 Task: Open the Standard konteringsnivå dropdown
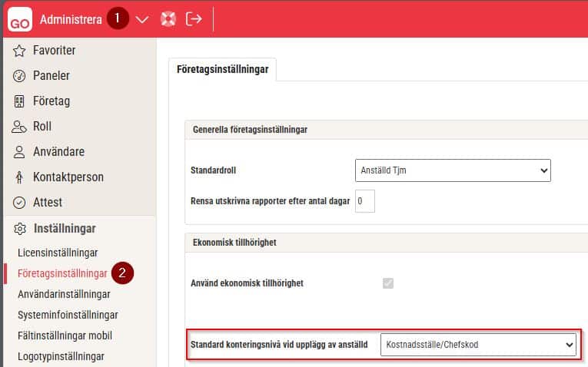click(x=478, y=345)
